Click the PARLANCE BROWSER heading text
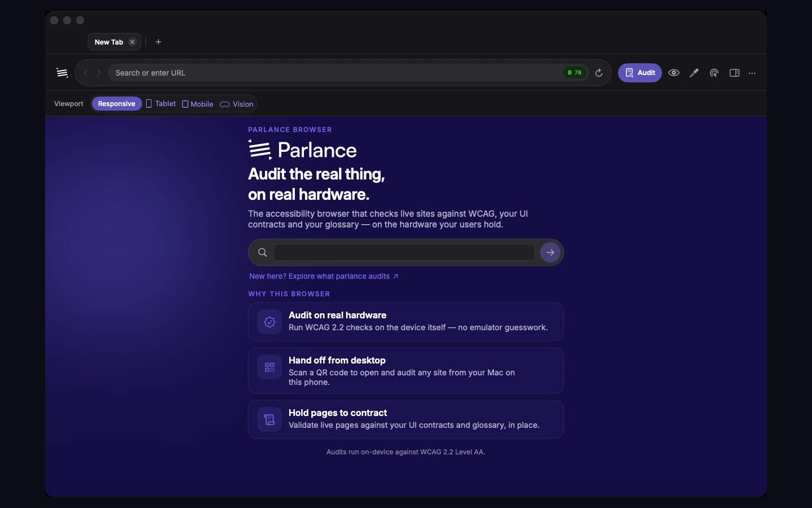The height and width of the screenshot is (508, 812). (x=290, y=129)
